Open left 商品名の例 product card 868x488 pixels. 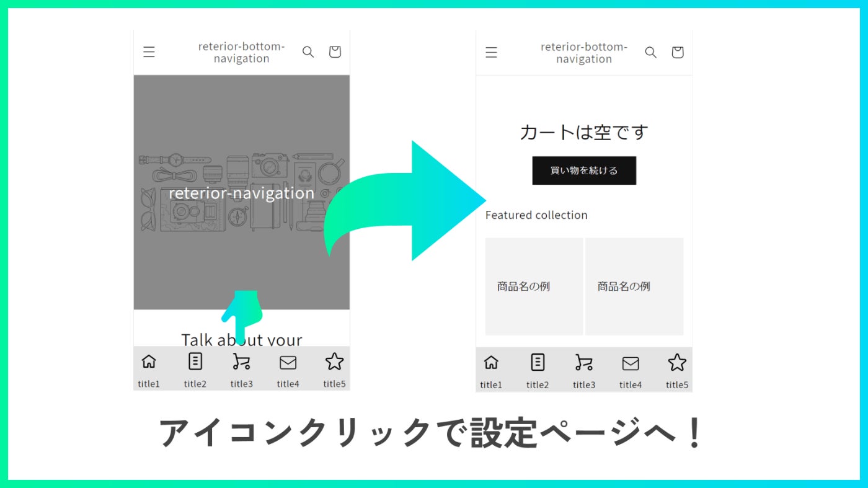click(534, 286)
